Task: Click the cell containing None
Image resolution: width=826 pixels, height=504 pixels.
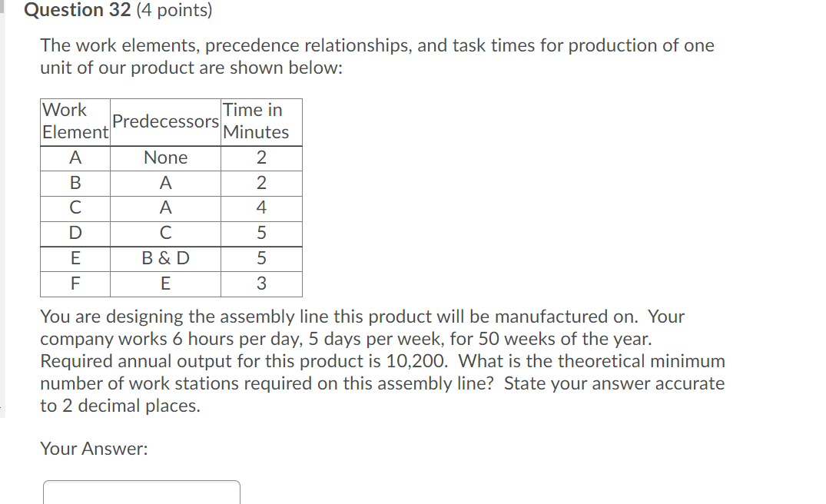Action: tap(165, 157)
